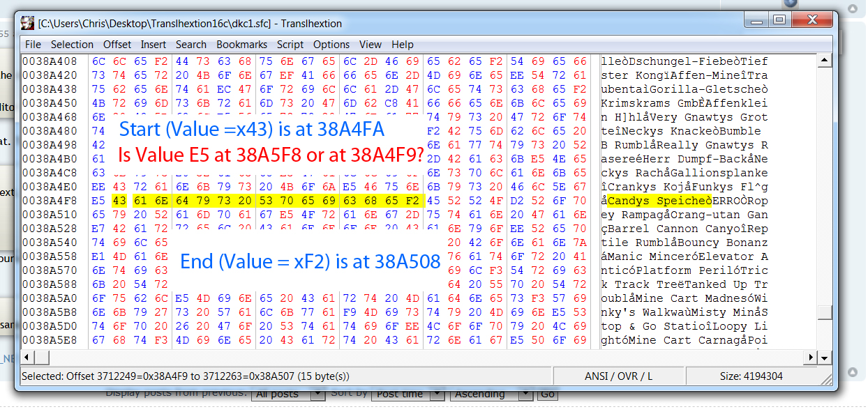Open the Selection menu

coord(72,44)
